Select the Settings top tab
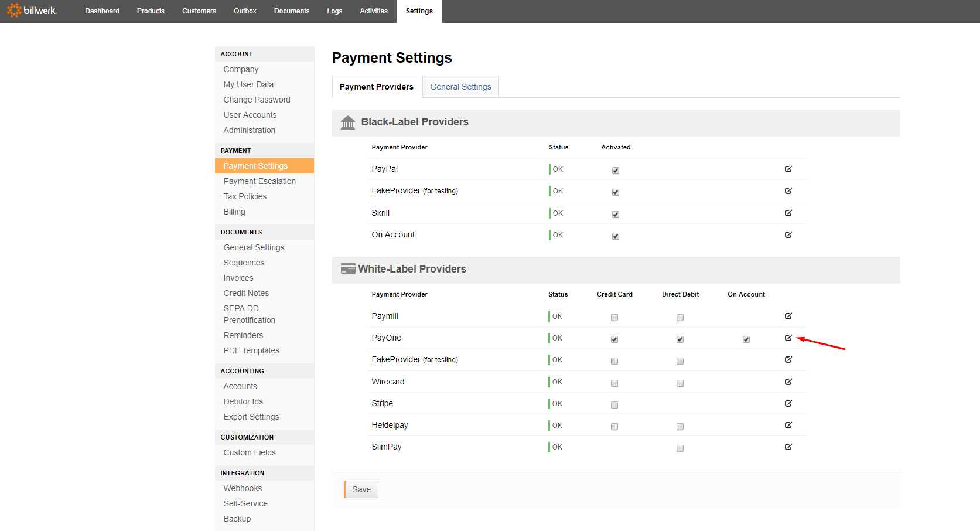 click(x=419, y=11)
